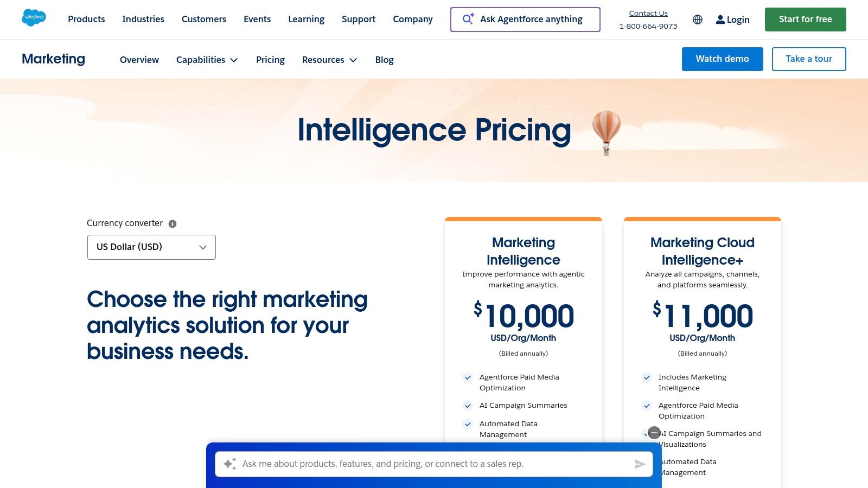The image size is (868, 488).
Task: Click the checkmark beside Includes Marketing Intelligence
Action: [x=647, y=377]
